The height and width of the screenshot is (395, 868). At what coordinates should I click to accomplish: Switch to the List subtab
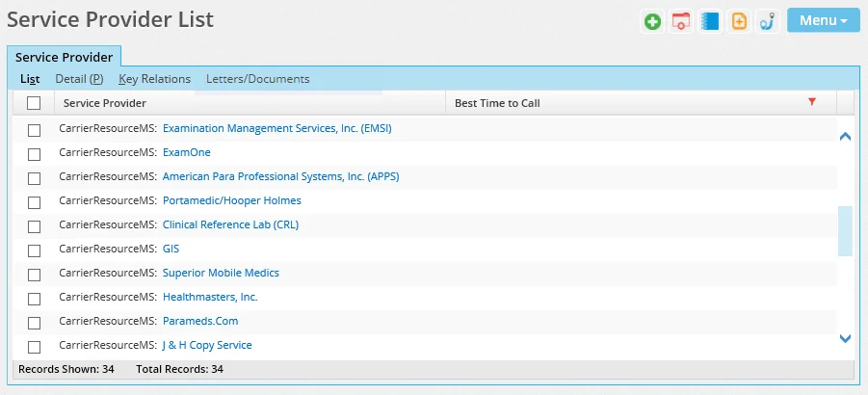(x=30, y=79)
